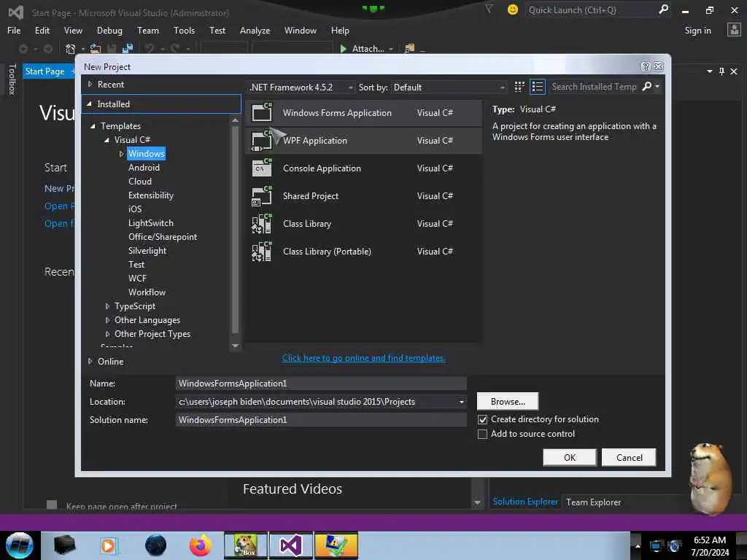Expand the Online section
Screen dimensions: 747x560
[90, 362]
